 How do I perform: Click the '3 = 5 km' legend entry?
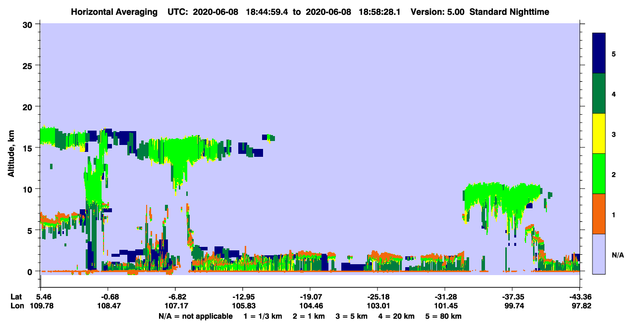(352, 316)
